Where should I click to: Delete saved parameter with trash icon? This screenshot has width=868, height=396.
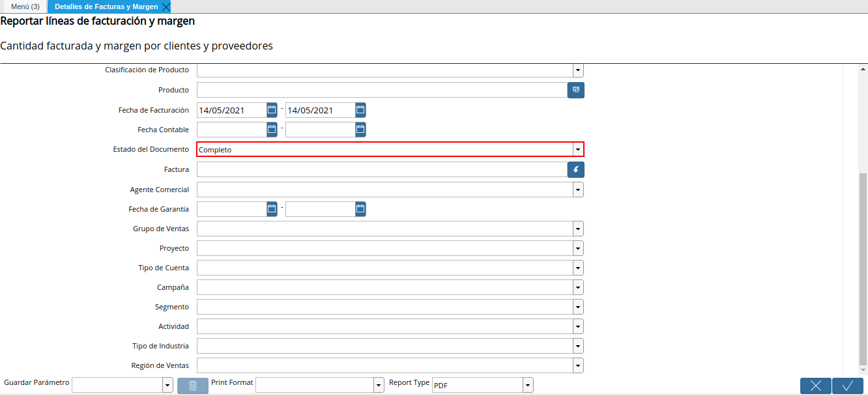coord(193,386)
